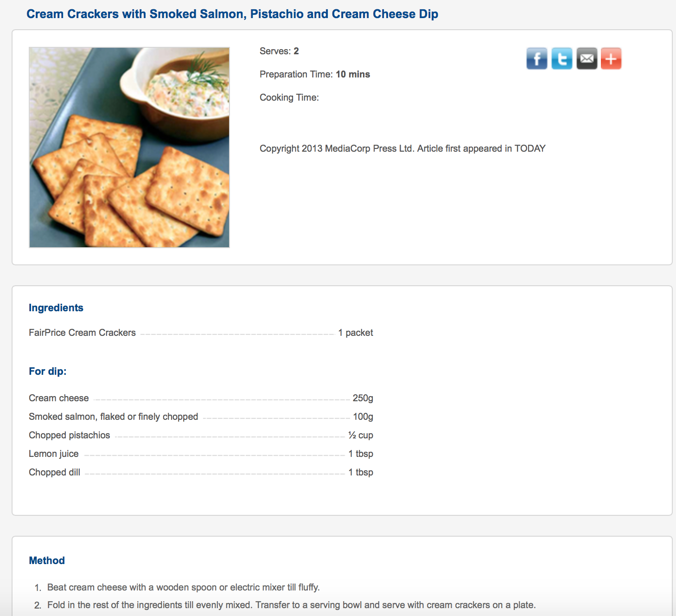Click the crackers and dip recipe photo
This screenshot has width=676, height=616.
(129, 148)
